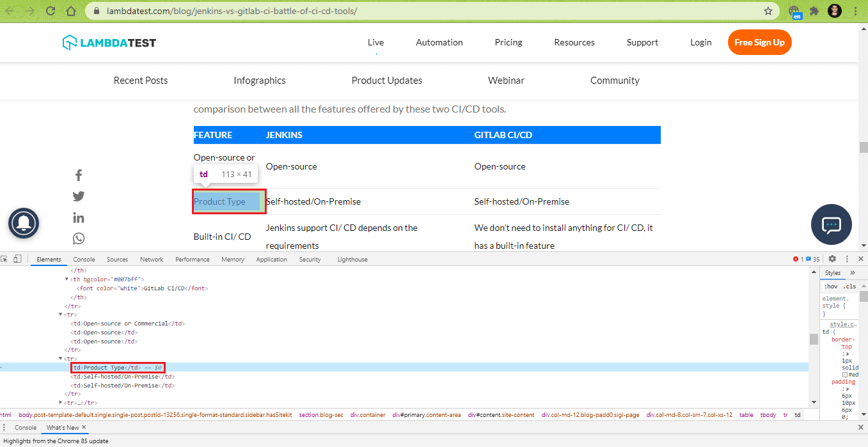Click the notification bell icon
The image size is (868, 447).
pyautogui.click(x=23, y=223)
